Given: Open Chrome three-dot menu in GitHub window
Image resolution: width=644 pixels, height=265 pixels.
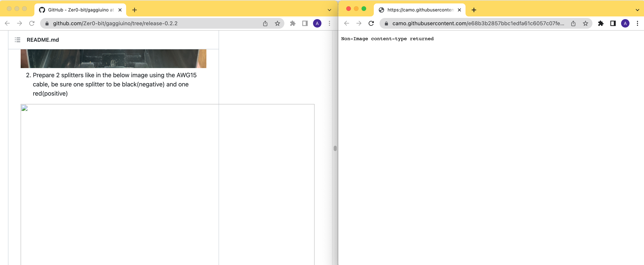Looking at the screenshot, I should (x=329, y=23).
